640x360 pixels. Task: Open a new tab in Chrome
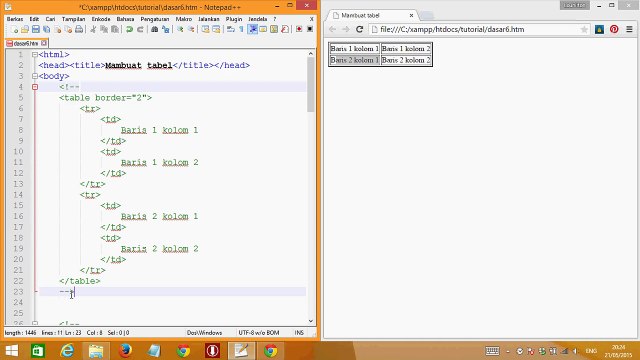click(x=427, y=16)
